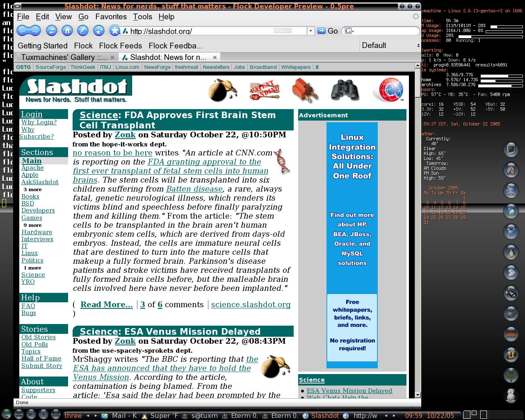This screenshot has width=525, height=420.
Task: Click the clock showing 09:59 in taskbar
Action: pyautogui.click(x=414, y=415)
